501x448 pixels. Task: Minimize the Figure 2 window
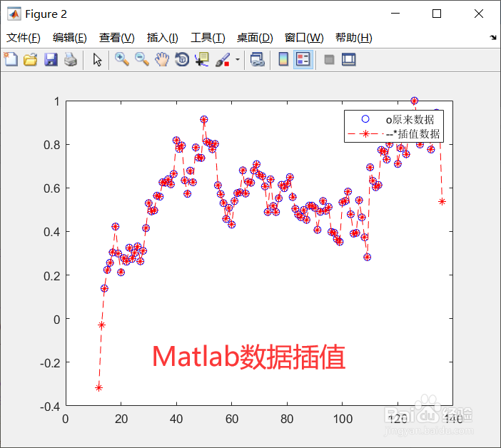click(395, 14)
